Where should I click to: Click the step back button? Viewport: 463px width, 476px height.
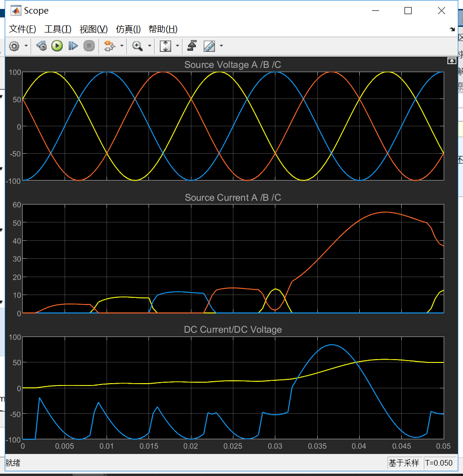coord(41,46)
